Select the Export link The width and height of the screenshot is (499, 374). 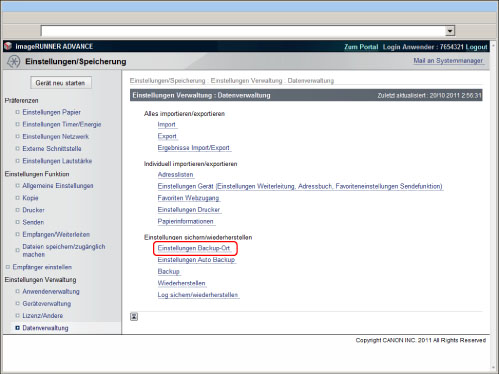[x=167, y=136]
